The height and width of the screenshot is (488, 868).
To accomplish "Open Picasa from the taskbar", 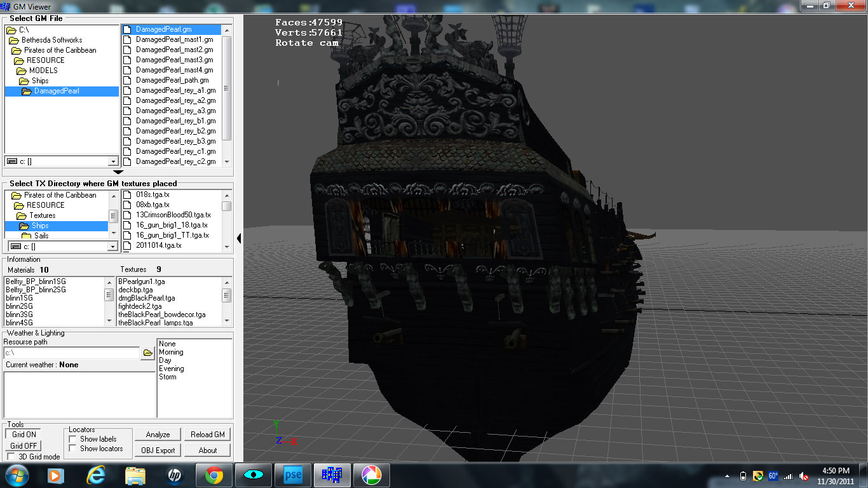I will click(x=371, y=475).
